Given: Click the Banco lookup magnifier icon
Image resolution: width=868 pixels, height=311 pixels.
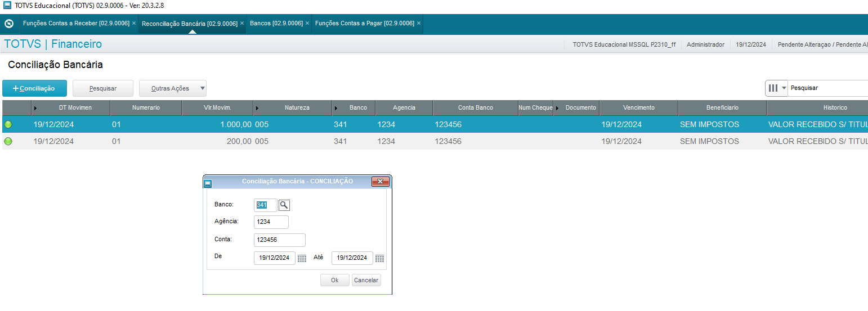Looking at the screenshot, I should click(284, 205).
